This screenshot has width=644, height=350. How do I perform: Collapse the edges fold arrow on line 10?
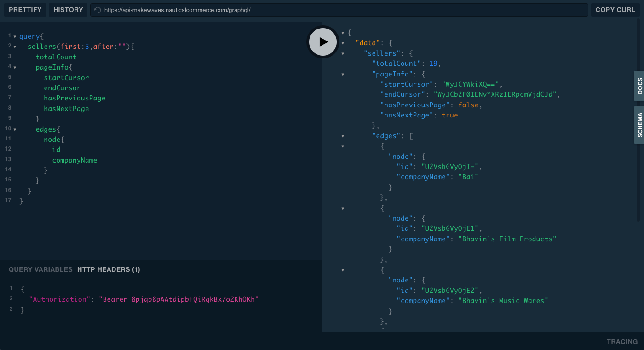(15, 129)
